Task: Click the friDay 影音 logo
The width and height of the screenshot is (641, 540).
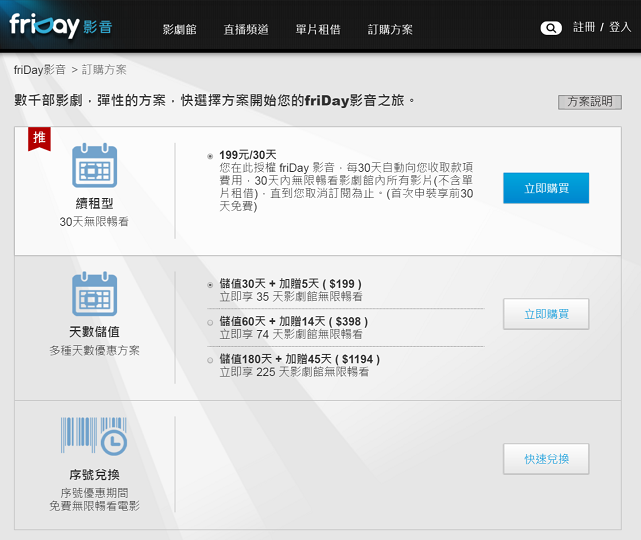Action: tap(61, 26)
